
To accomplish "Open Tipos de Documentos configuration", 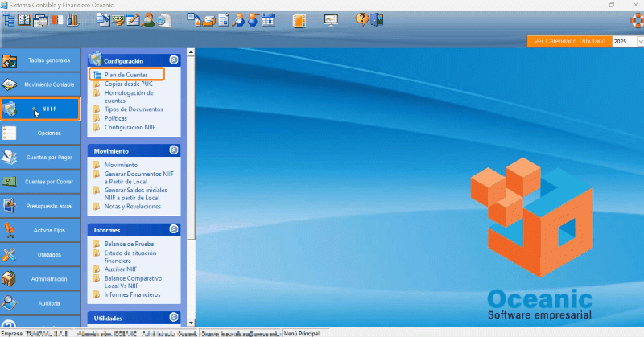I will [134, 109].
